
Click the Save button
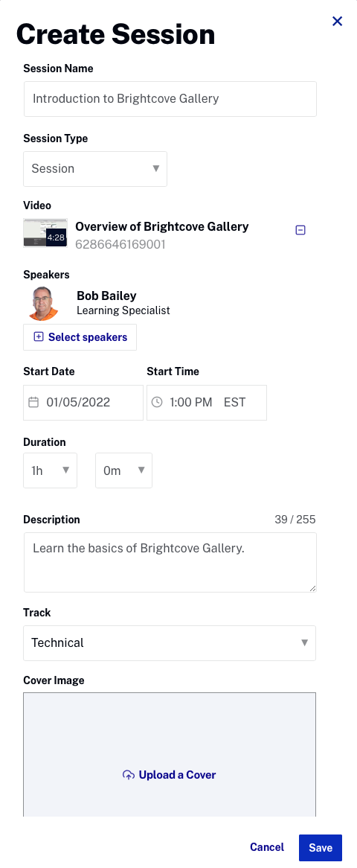pyautogui.click(x=321, y=848)
